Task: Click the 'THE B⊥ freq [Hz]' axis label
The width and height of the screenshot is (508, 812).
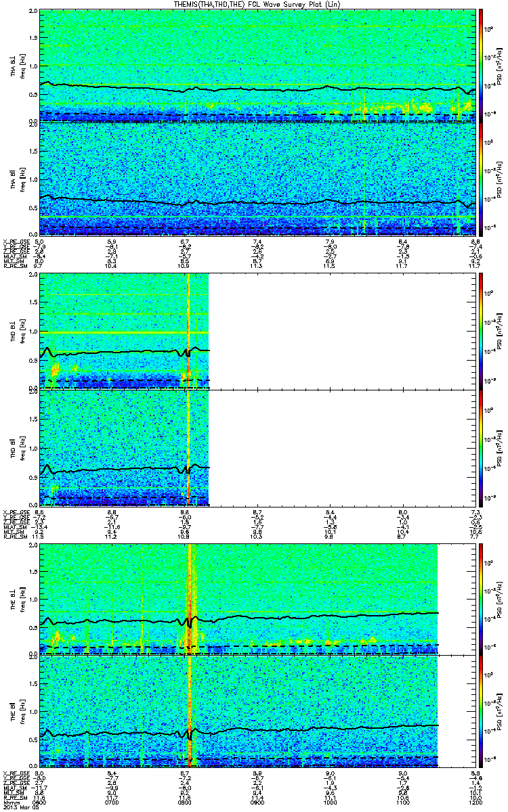Action: 16,600
